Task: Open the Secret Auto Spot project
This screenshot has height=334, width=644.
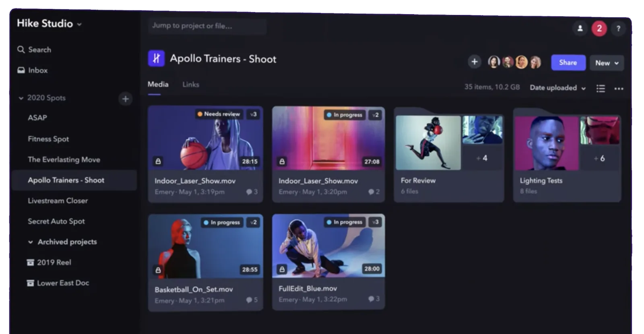Action: tap(56, 221)
